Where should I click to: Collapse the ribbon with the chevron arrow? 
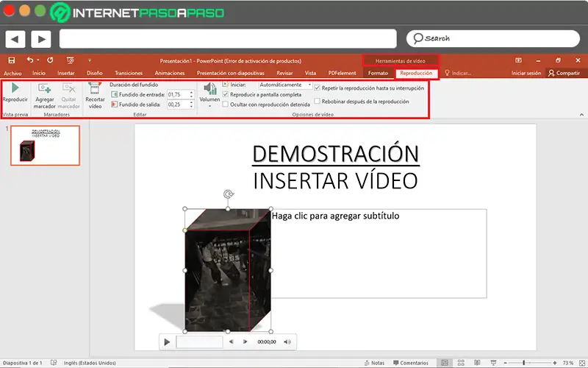click(581, 115)
